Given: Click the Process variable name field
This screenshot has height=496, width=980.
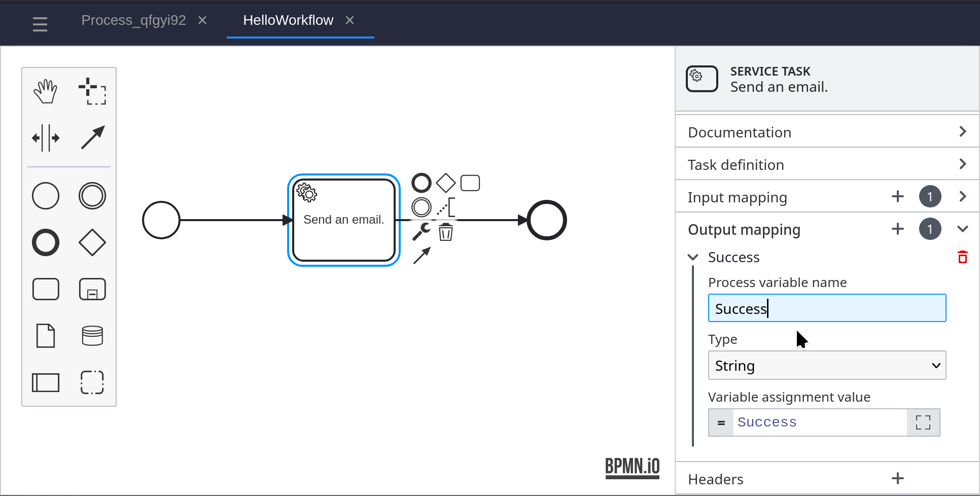Looking at the screenshot, I should tap(827, 308).
